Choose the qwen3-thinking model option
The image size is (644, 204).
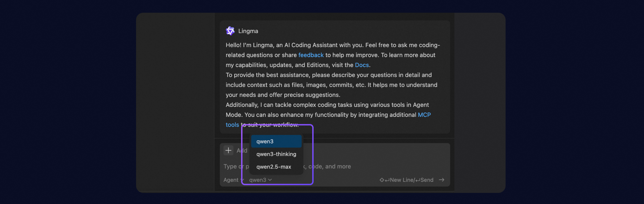pos(276,154)
